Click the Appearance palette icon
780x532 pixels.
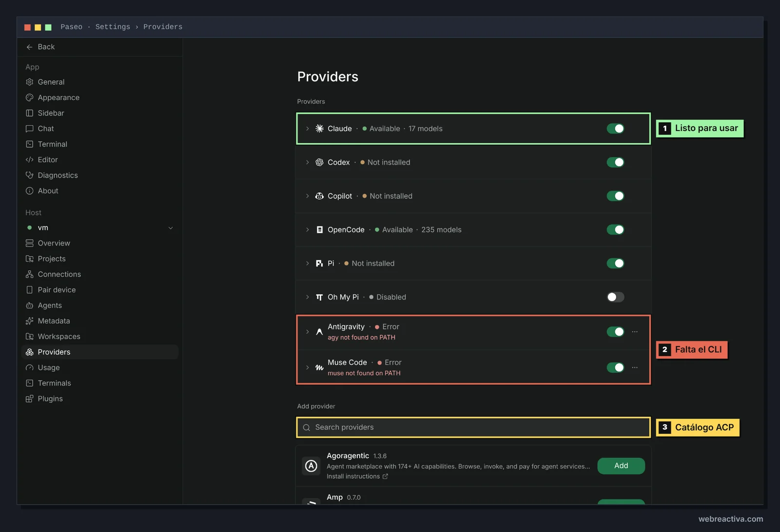(29, 97)
